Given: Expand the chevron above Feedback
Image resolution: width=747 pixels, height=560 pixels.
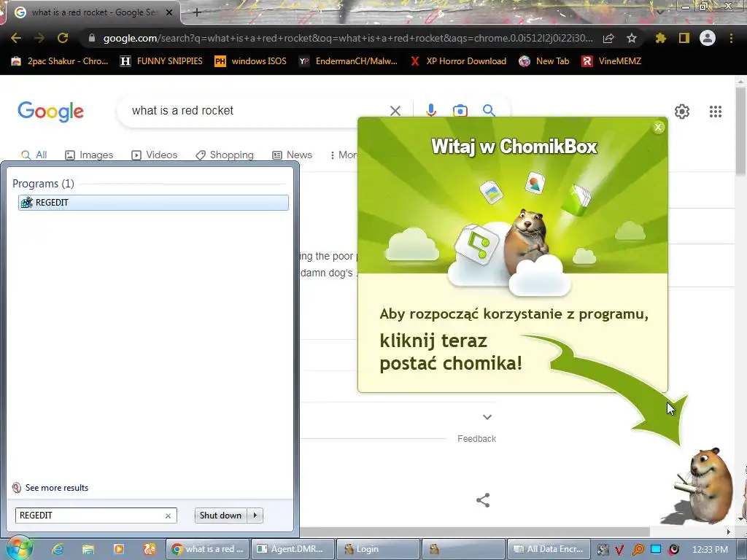Looking at the screenshot, I should (x=487, y=417).
